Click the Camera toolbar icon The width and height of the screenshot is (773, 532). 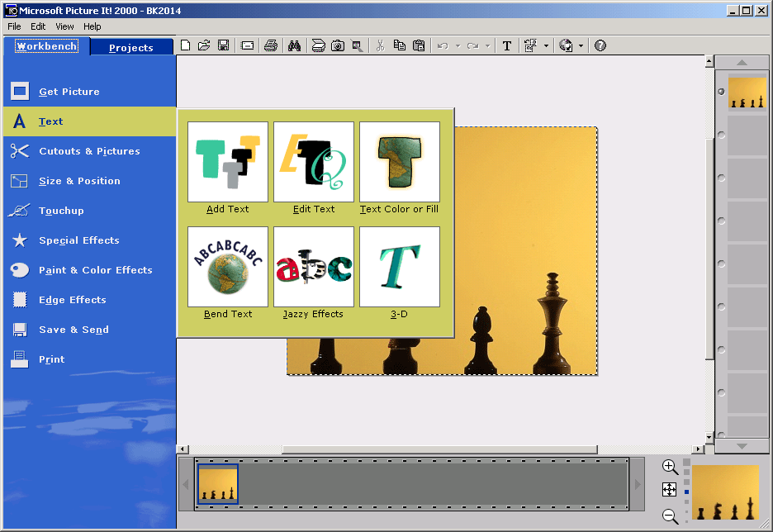tap(338, 46)
